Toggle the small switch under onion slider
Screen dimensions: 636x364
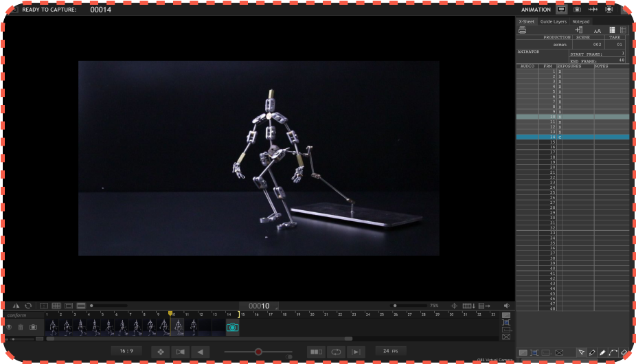288,357
